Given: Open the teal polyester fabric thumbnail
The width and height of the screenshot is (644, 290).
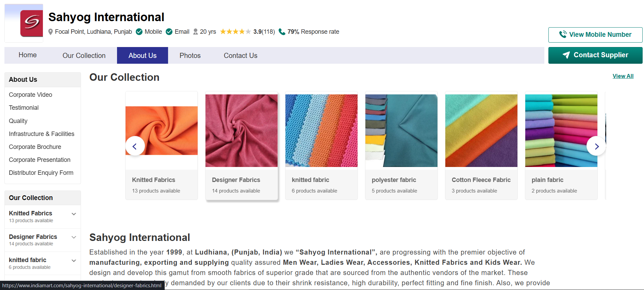Looking at the screenshot, I should [x=401, y=131].
